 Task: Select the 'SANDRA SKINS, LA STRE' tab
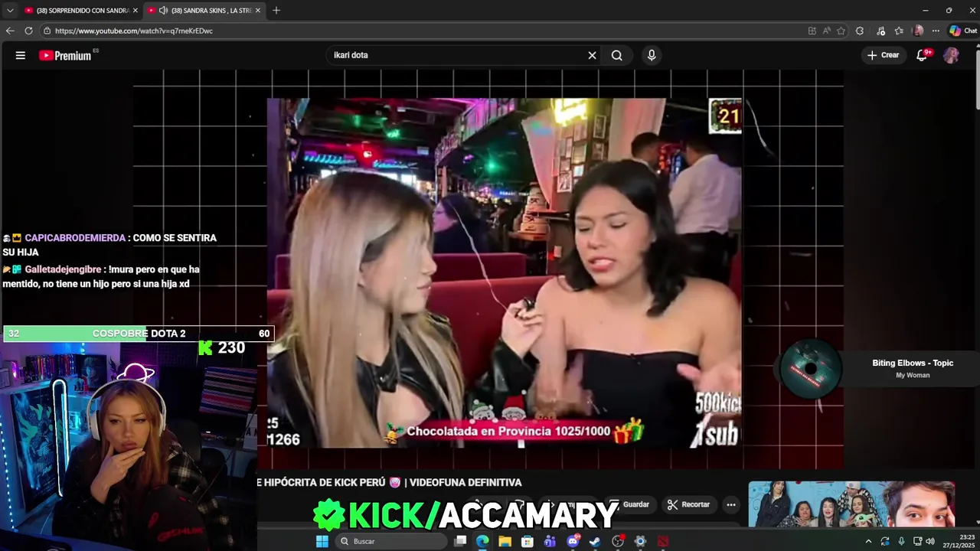click(x=203, y=10)
